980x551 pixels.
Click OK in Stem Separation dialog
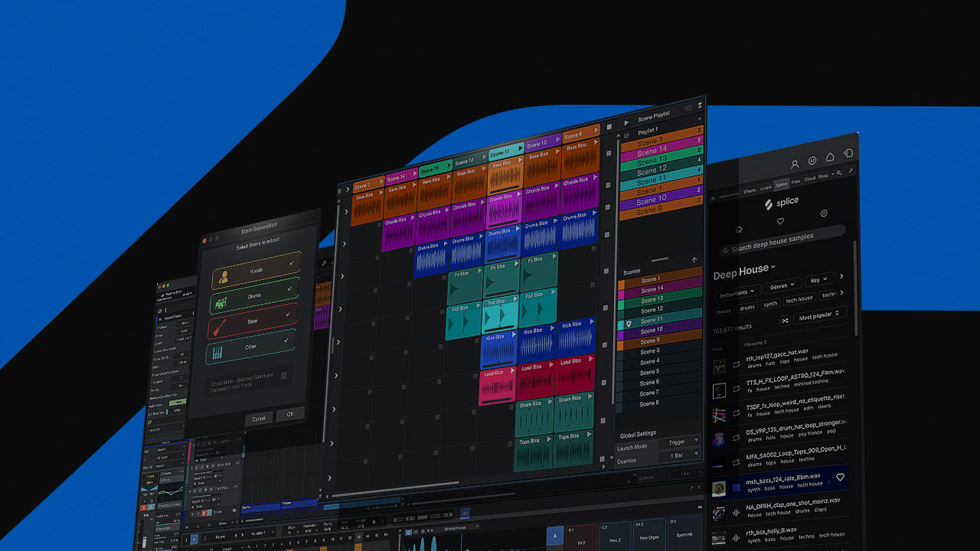pyautogui.click(x=289, y=414)
